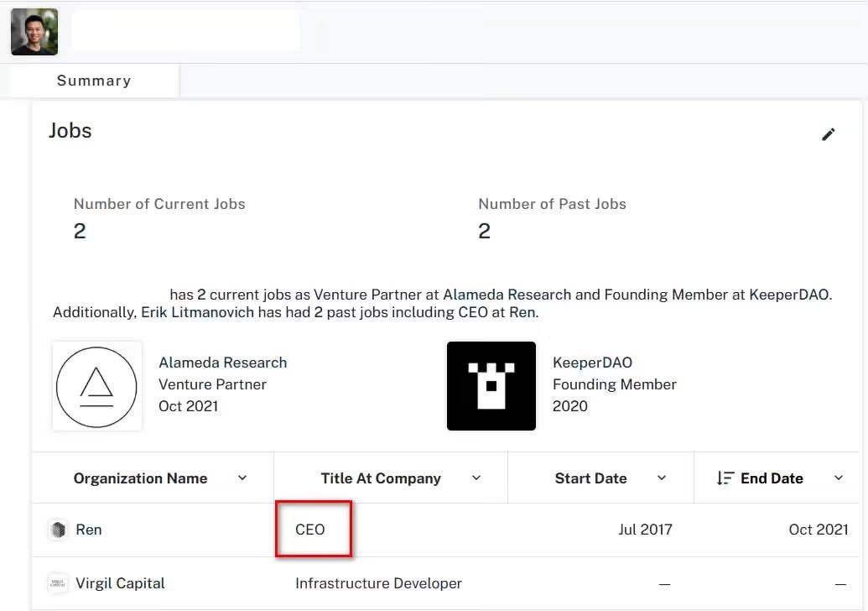The width and height of the screenshot is (868, 611).
Task: Expand the End Date column dropdown
Action: 839,478
